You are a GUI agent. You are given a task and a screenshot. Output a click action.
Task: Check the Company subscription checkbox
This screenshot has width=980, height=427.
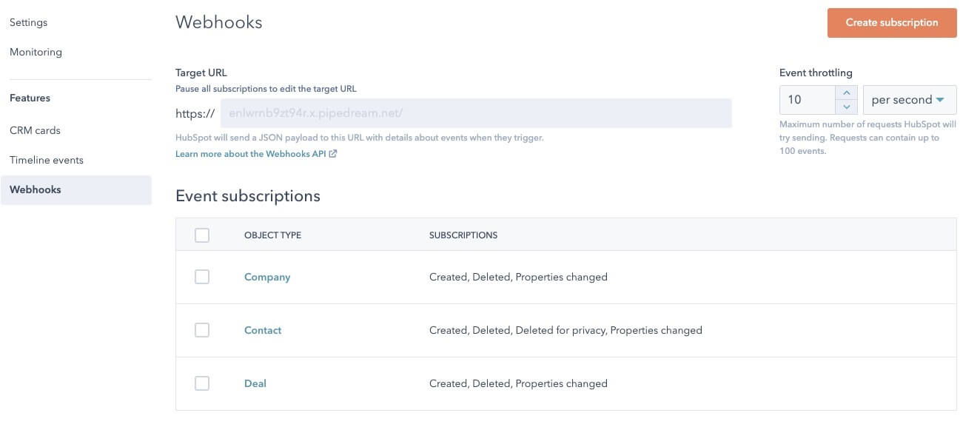[x=202, y=276]
